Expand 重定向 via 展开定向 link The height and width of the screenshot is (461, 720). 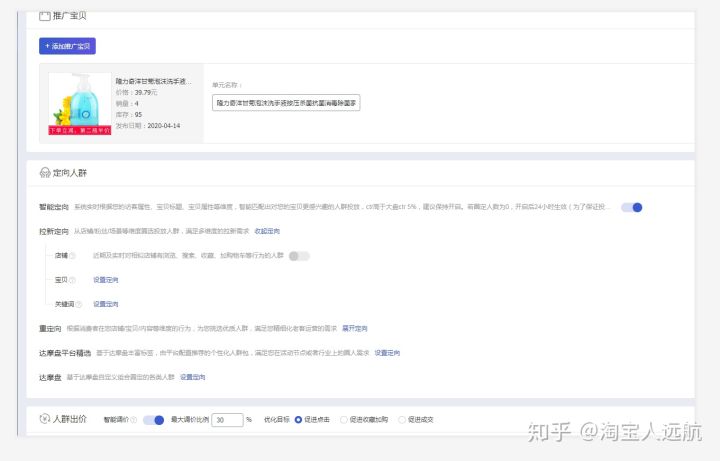355,328
